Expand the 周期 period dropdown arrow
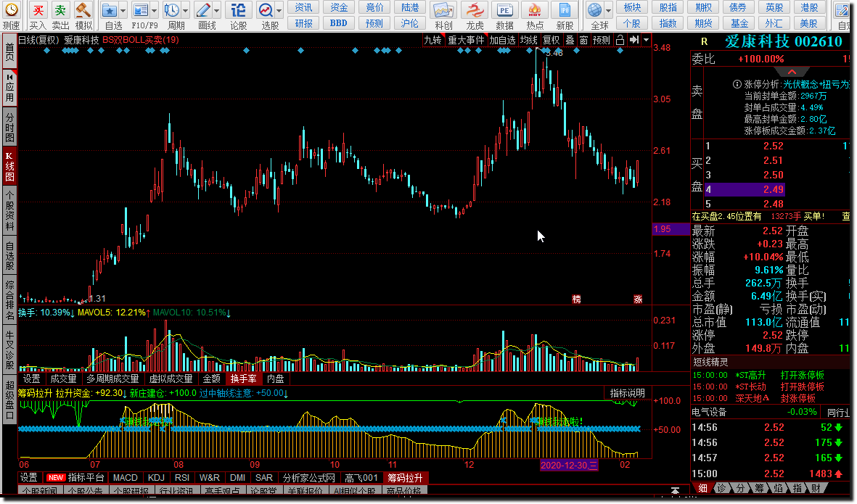The height and width of the screenshot is (504, 857). (185, 10)
